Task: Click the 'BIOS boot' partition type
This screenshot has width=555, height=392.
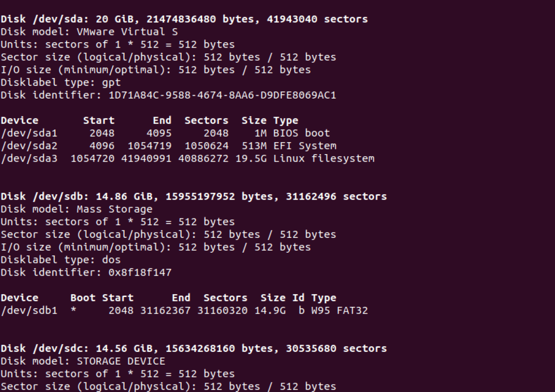Action: [301, 133]
